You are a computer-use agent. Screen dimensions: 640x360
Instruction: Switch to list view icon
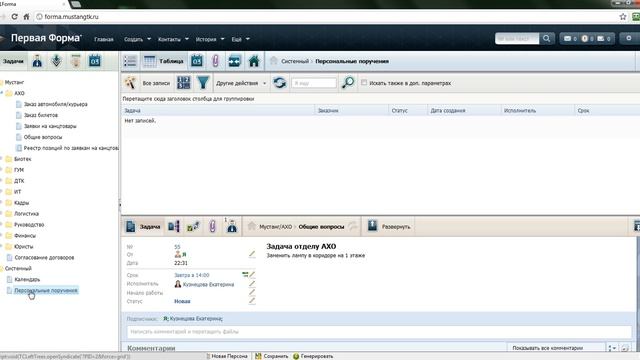coord(130,61)
